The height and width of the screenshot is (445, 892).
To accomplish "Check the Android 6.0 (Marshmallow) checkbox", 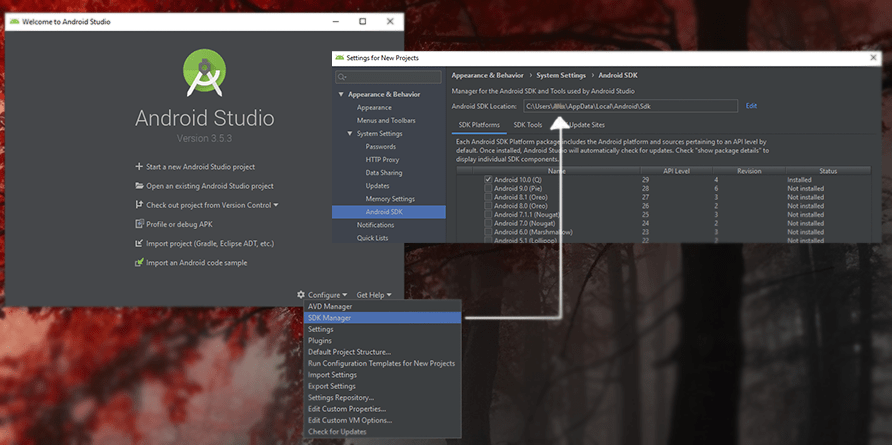I will pos(488,232).
